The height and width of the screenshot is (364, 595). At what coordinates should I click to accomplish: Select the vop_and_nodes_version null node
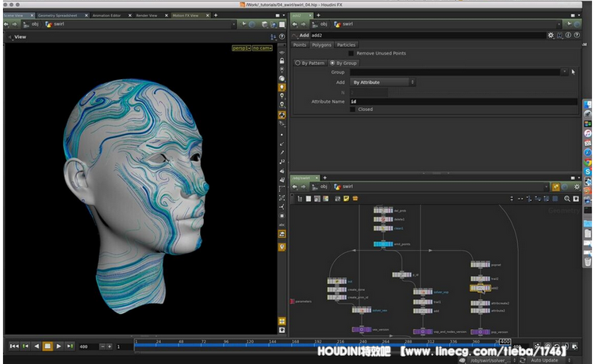point(423,331)
